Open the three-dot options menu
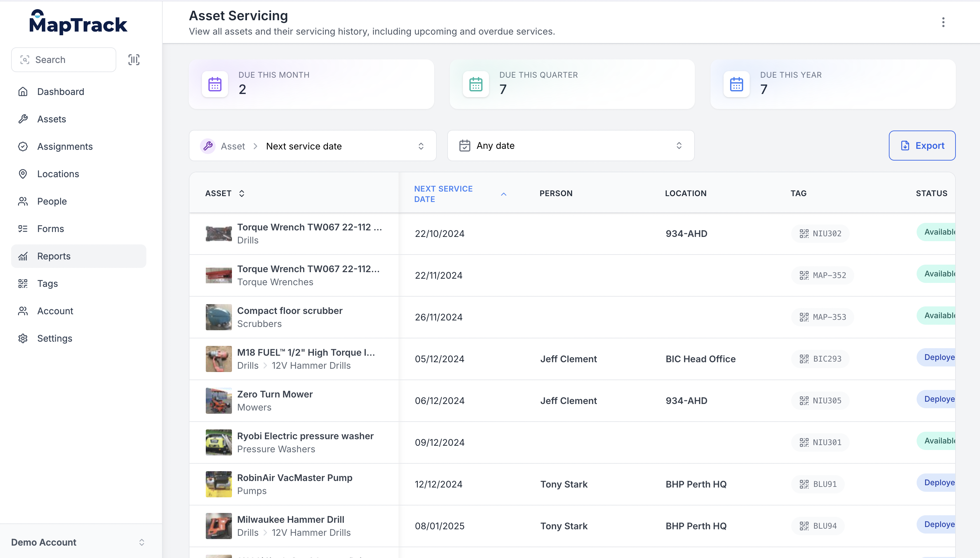 [x=943, y=22]
